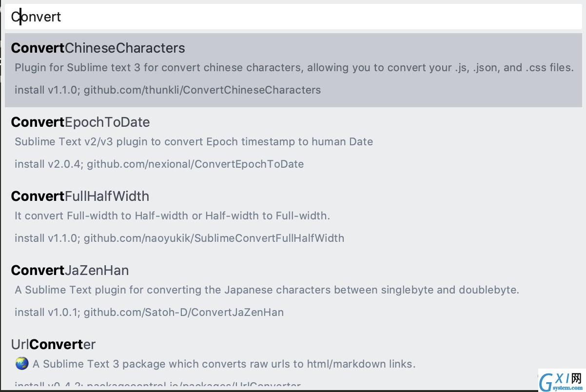Click the raw urls to html/markdown description
The height and width of the screenshot is (392, 586).
[x=224, y=364]
